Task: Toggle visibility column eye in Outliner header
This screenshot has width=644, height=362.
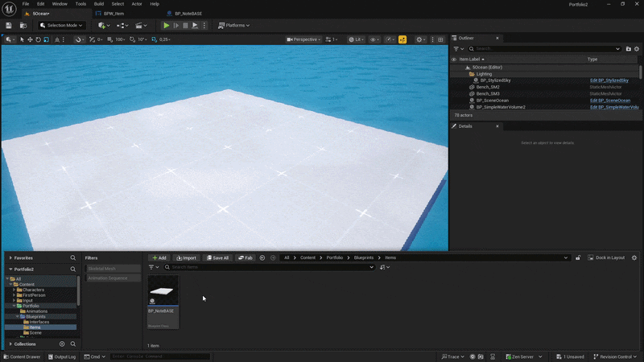Action: [454, 59]
